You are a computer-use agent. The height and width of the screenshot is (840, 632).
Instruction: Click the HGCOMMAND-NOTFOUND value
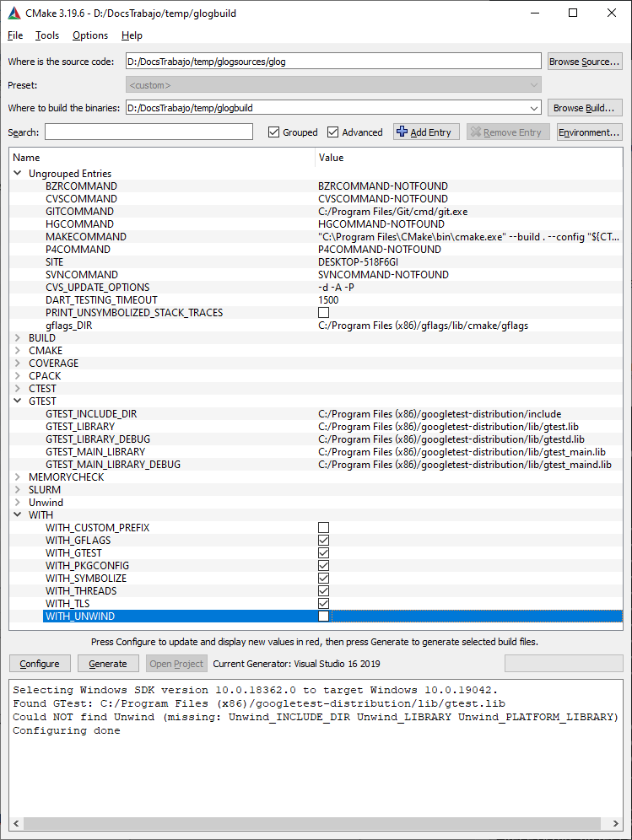[x=381, y=224]
